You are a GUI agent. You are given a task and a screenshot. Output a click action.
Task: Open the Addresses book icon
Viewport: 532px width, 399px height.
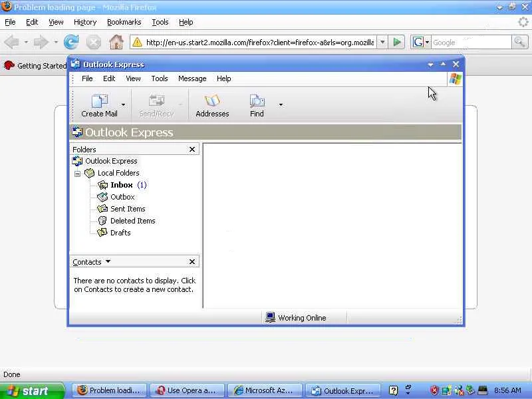tap(212, 101)
